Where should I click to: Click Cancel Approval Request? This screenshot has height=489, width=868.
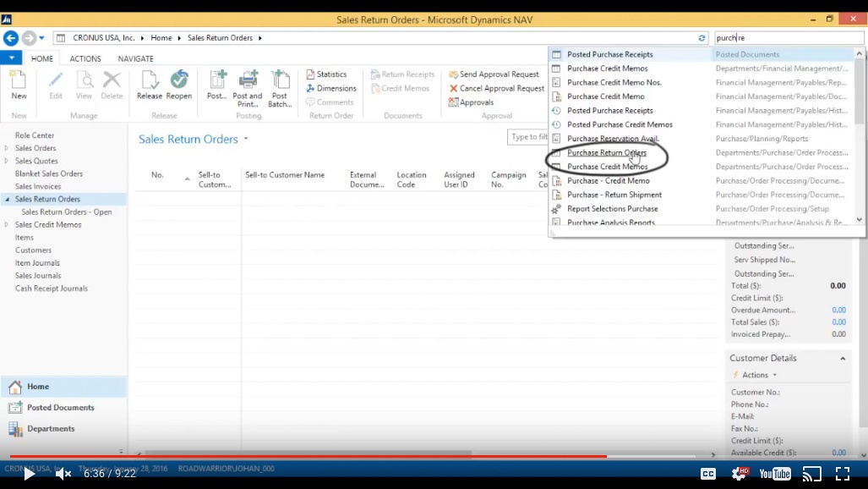coord(497,88)
